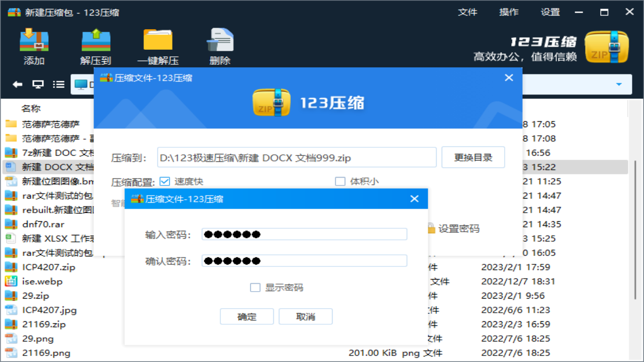Open the address bar dropdown
644x362 pixels.
619,84
